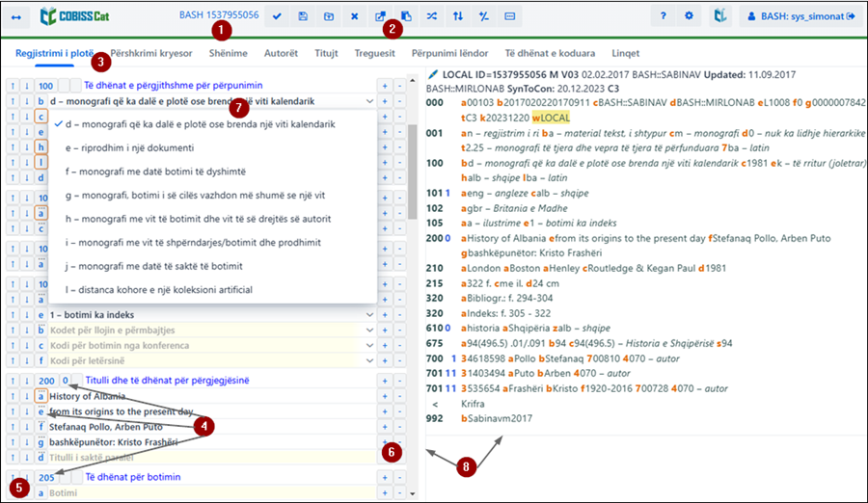868x503 pixels.
Task: Click the 'Të dhënat e përgjithshme për përpunimin' link
Action: pos(174,86)
